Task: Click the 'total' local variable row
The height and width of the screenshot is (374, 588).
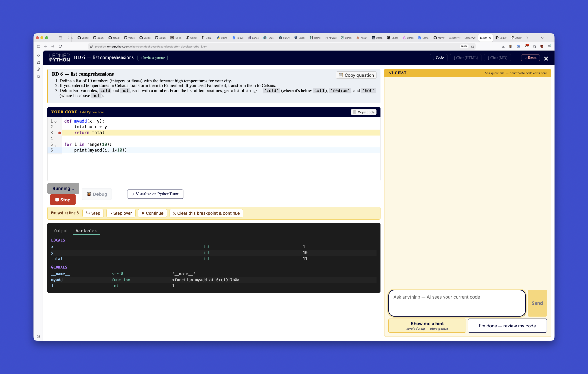Action: (x=214, y=259)
